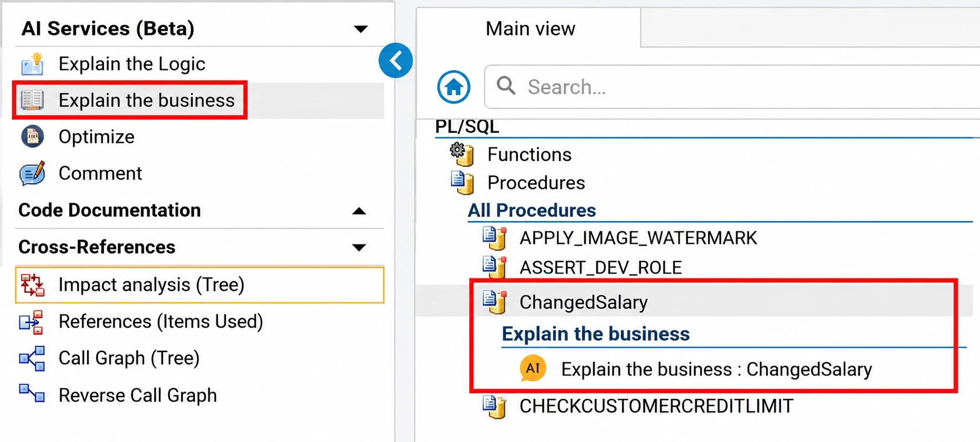Screen dimensions: 980x442
Task: Open the Functions node
Action: pos(529,154)
